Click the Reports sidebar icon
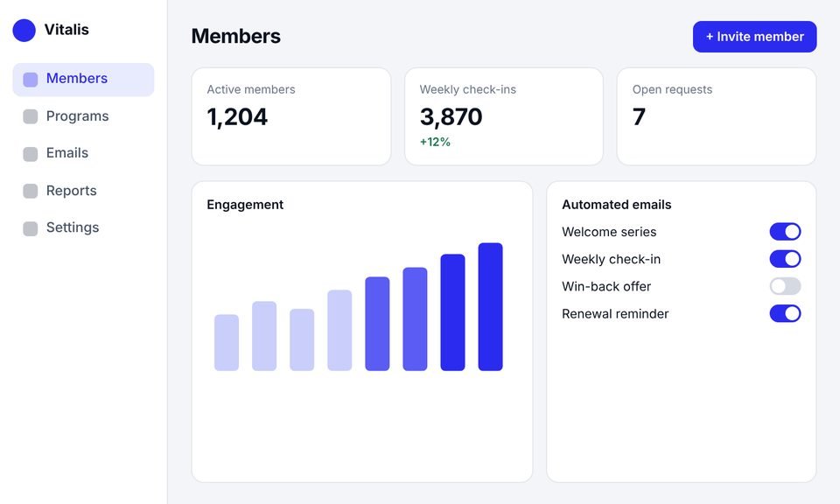Viewport: 840px width, 504px height. point(31,192)
